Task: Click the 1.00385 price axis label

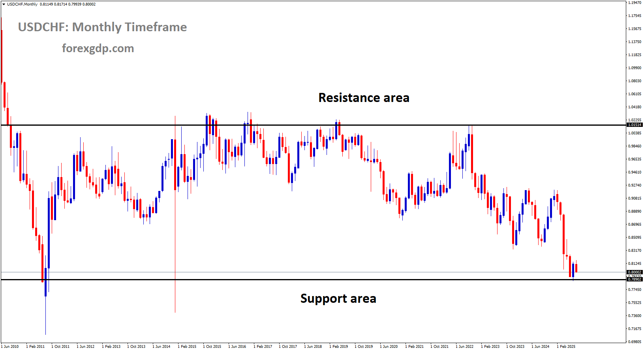Action: point(635,133)
